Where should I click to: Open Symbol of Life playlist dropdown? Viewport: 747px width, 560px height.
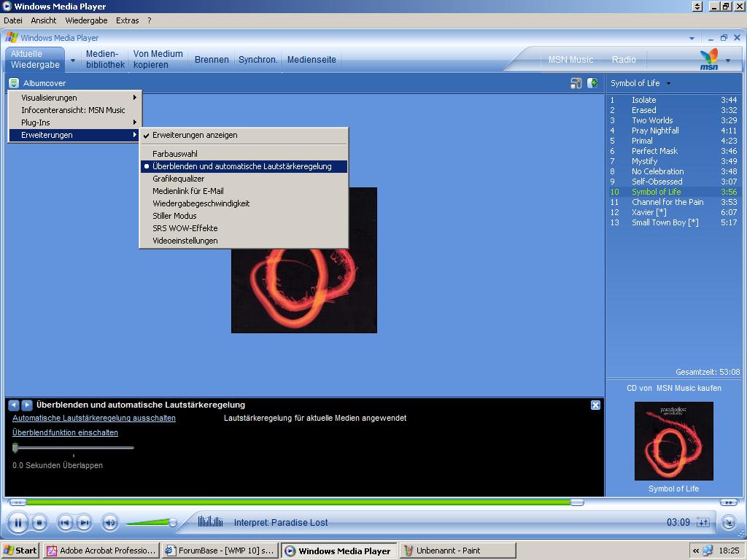coord(668,84)
